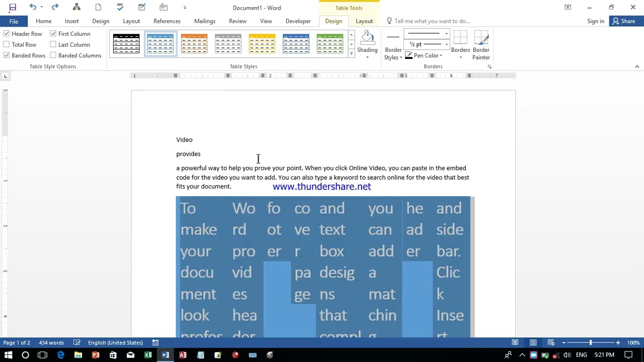
Task: Enable the Last Column checkbox
Action: (x=70, y=45)
